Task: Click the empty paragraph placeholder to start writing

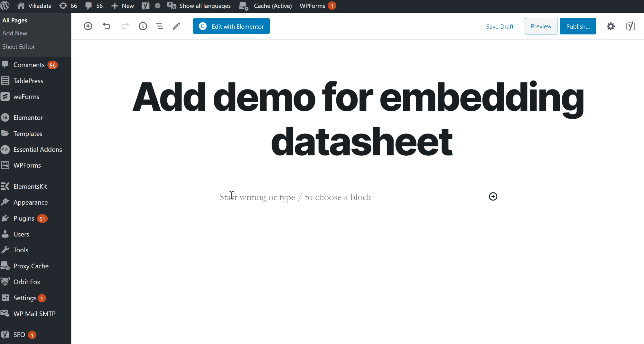Action: [x=295, y=197]
